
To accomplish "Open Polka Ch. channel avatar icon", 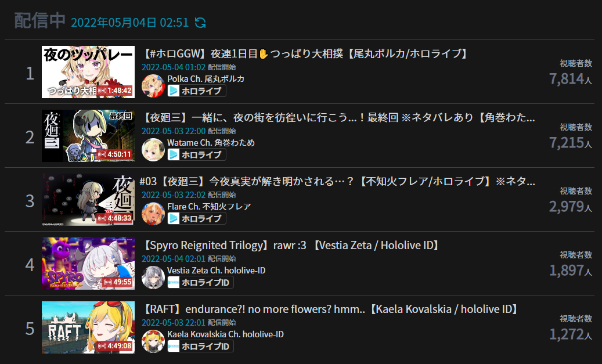I will pos(153,85).
